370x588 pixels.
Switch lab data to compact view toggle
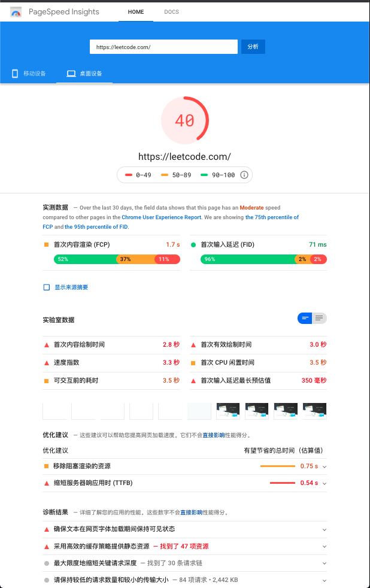click(305, 319)
